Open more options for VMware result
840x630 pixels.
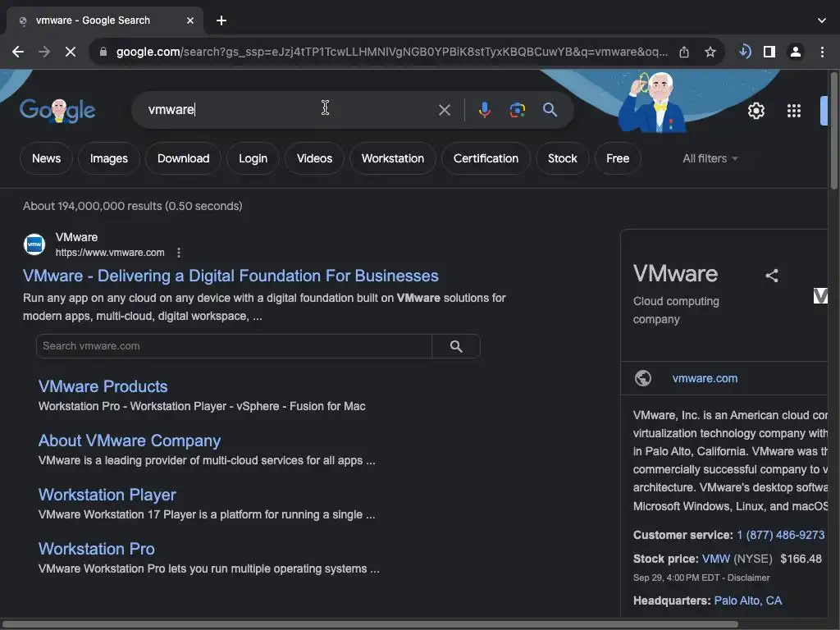(178, 253)
